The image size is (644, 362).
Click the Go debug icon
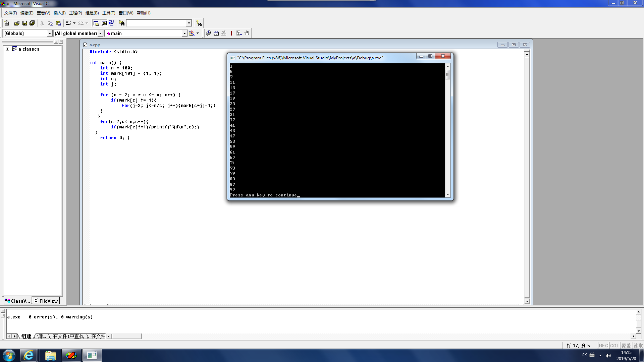239,33
